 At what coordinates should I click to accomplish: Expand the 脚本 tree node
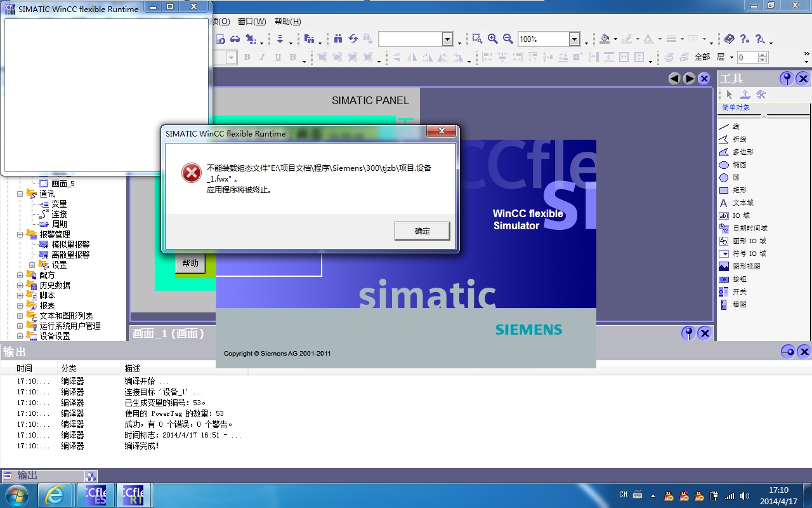coord(20,295)
